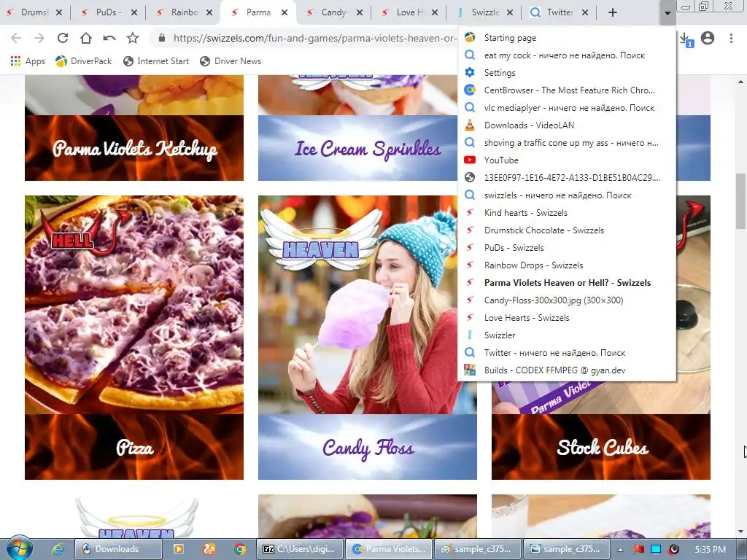Show hidden system tray icons

tap(620, 550)
